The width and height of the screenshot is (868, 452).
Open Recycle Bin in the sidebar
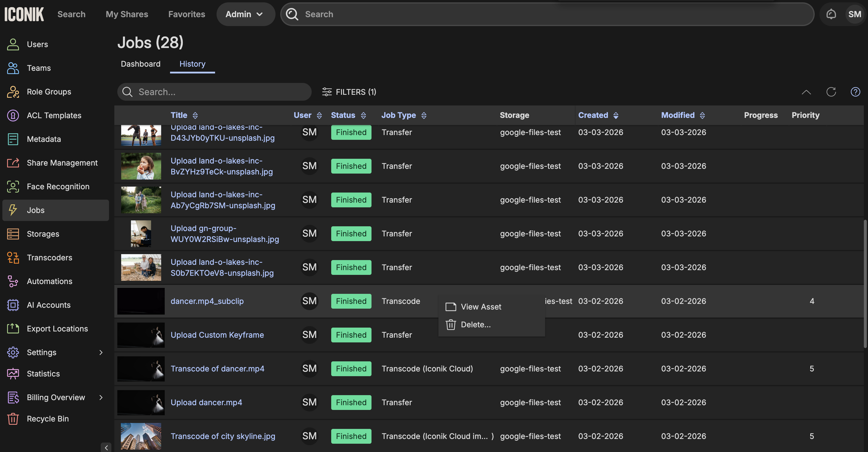(47, 419)
